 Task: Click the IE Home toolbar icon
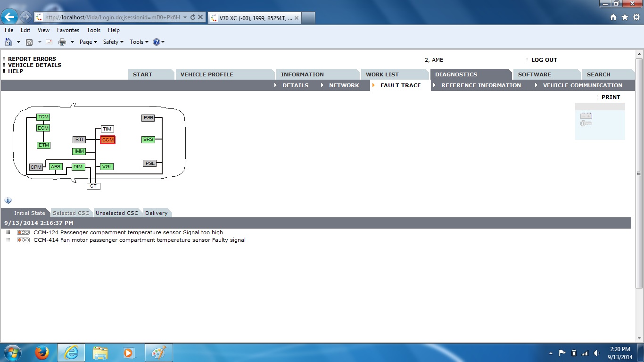(x=8, y=42)
